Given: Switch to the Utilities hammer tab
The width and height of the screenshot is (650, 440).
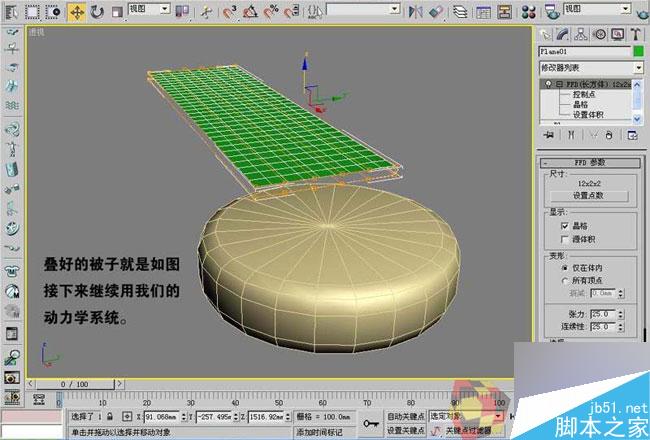Looking at the screenshot, I should (636, 34).
